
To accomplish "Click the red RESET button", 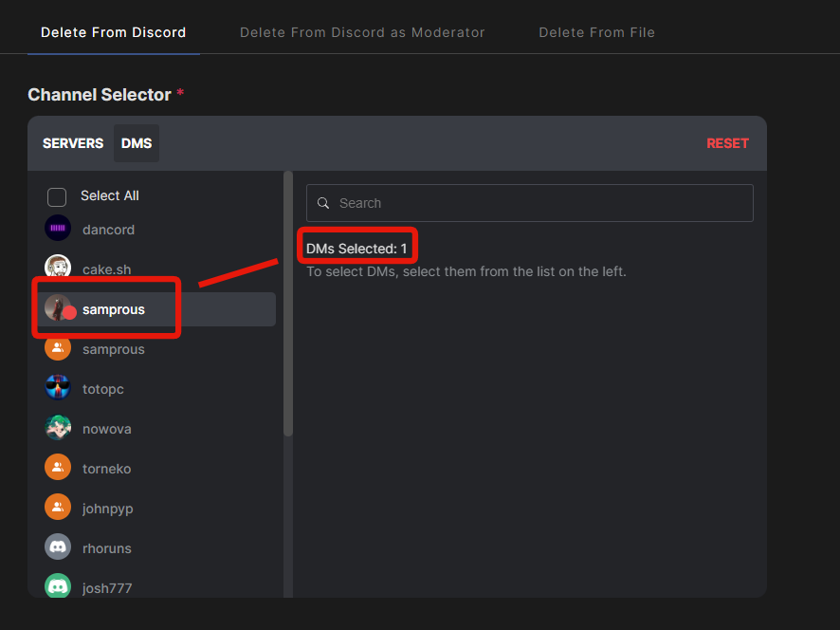I will click(727, 143).
